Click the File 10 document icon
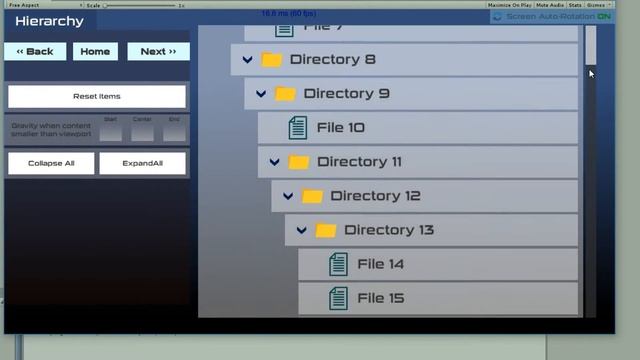Screen dimensions: 640x360 point(298,128)
